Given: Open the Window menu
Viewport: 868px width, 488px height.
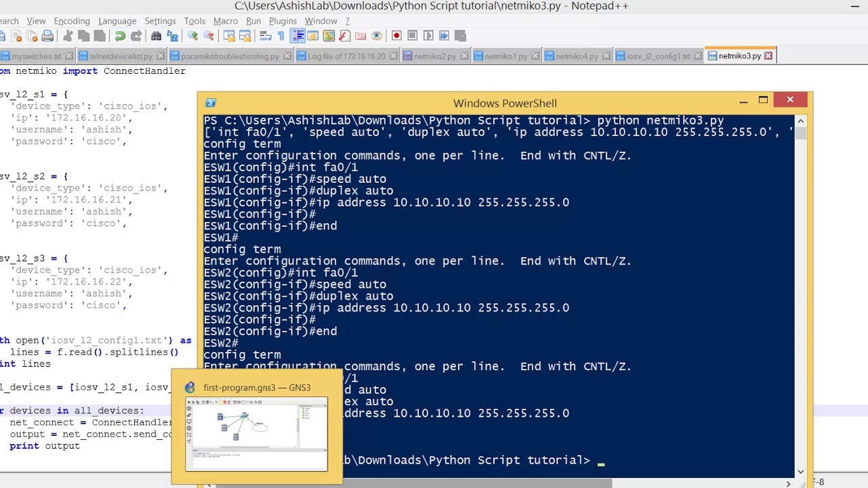Looking at the screenshot, I should (321, 21).
